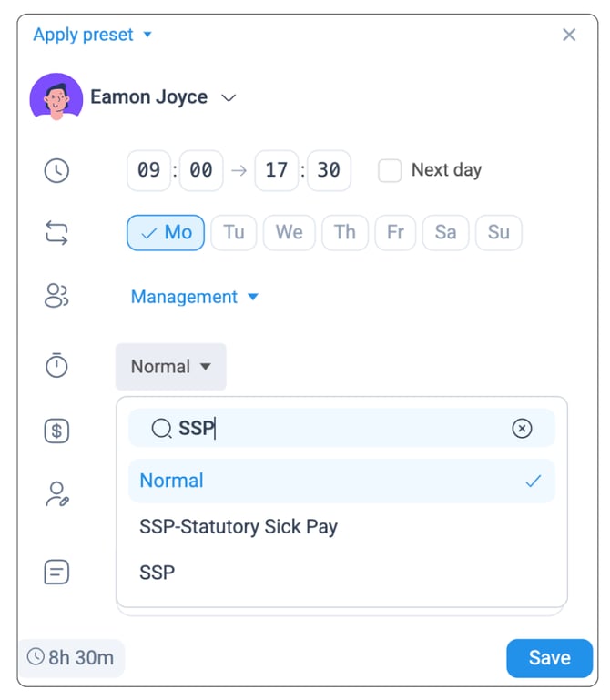Click the clock icon beside shift times
The image size is (610, 700).
[x=56, y=170]
